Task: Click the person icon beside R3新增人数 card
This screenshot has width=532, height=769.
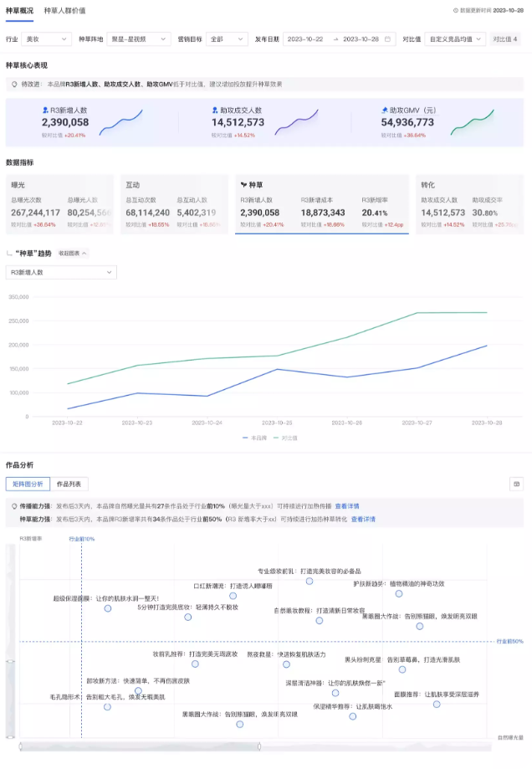Action: click(x=44, y=110)
